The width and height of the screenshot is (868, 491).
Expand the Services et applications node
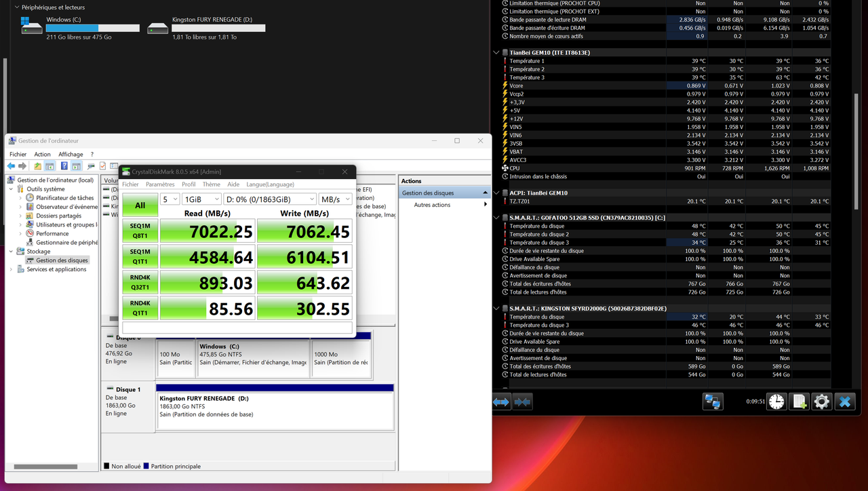click(x=12, y=269)
